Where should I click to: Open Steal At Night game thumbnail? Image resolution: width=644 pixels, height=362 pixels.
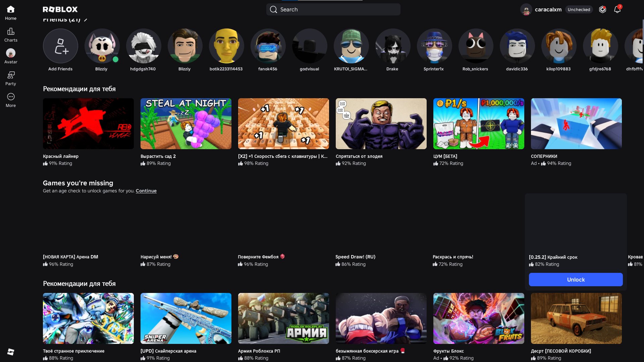pyautogui.click(x=186, y=124)
